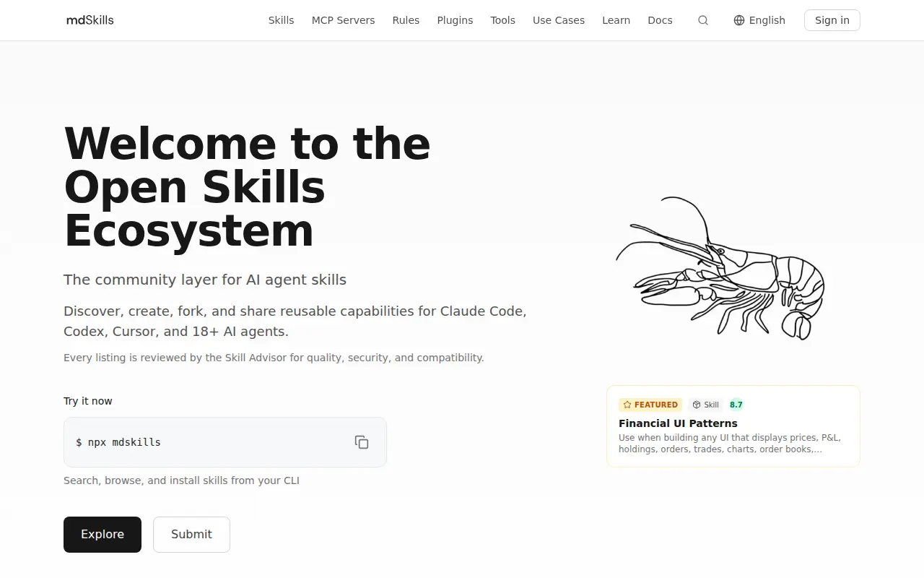Click 'The community layer for AI agent skills'
The width and height of the screenshot is (924, 578).
click(205, 280)
